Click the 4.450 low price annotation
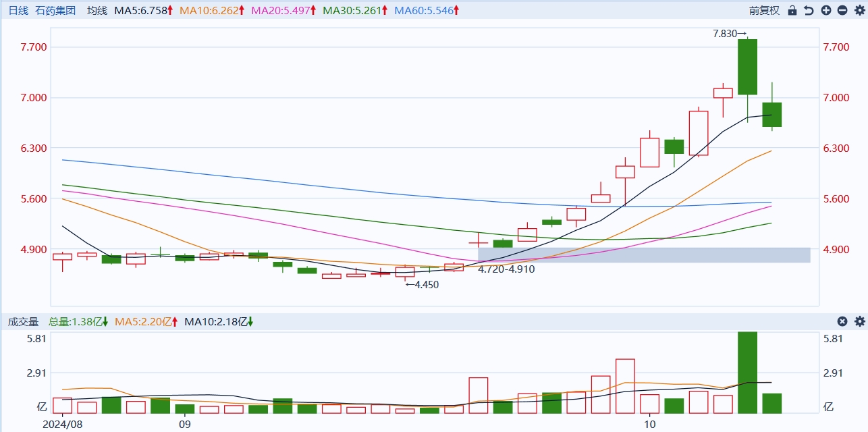The width and height of the screenshot is (868, 432). [x=422, y=285]
